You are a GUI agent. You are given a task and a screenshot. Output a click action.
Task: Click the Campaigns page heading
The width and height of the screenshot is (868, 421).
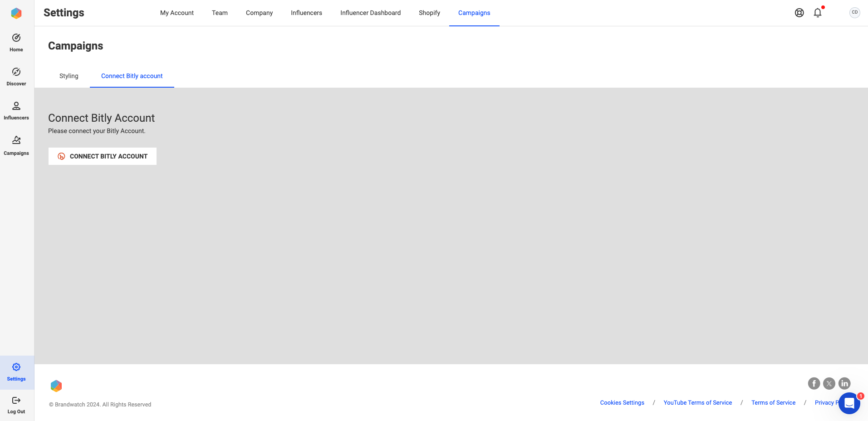[75, 46]
